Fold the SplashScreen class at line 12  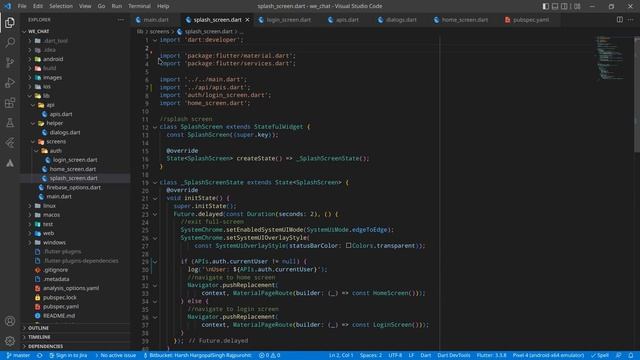coord(155,127)
